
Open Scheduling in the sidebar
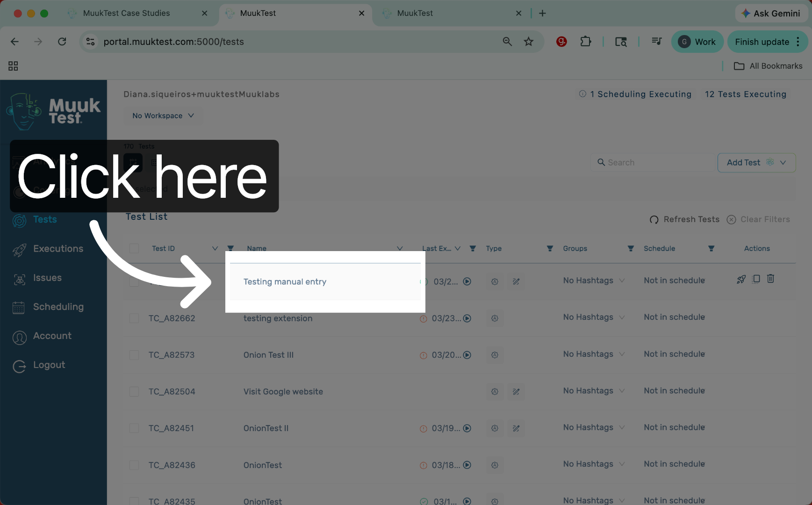(48, 307)
